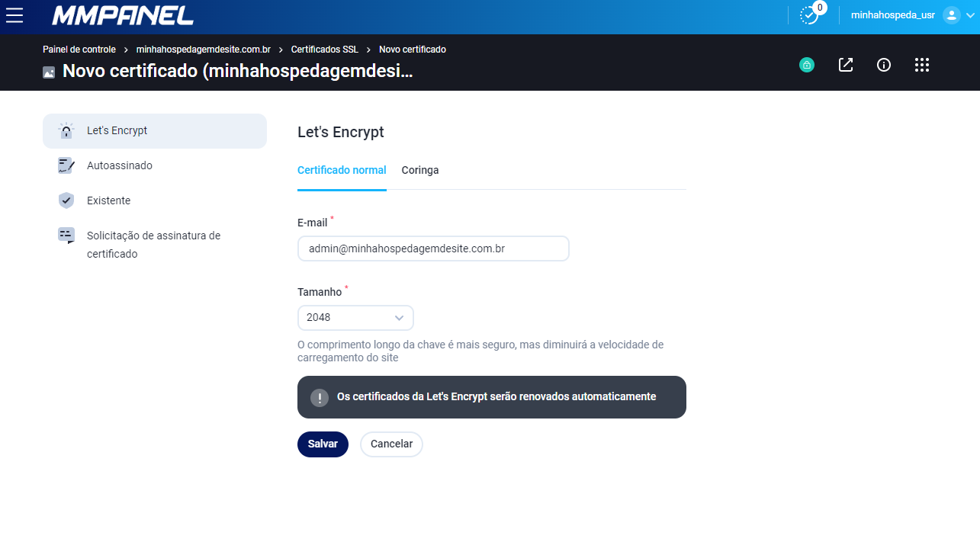Click the green SSL lock status icon
Image resolution: width=980 pixels, height=558 pixels.
click(x=807, y=66)
